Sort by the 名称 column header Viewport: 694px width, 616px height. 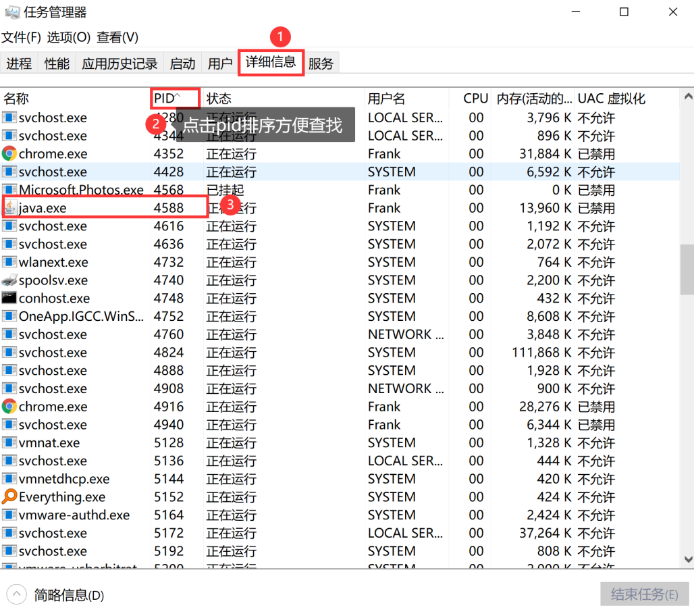click(x=75, y=99)
